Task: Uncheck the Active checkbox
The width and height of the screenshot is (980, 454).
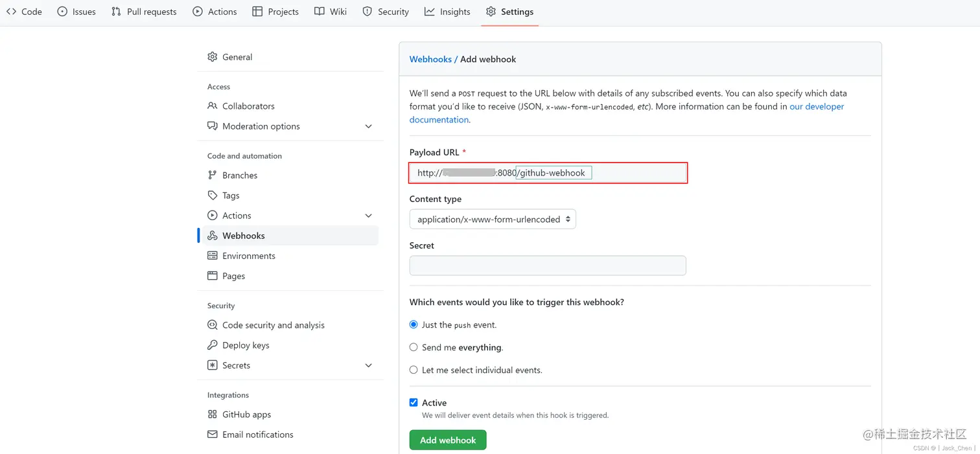Action: (414, 402)
